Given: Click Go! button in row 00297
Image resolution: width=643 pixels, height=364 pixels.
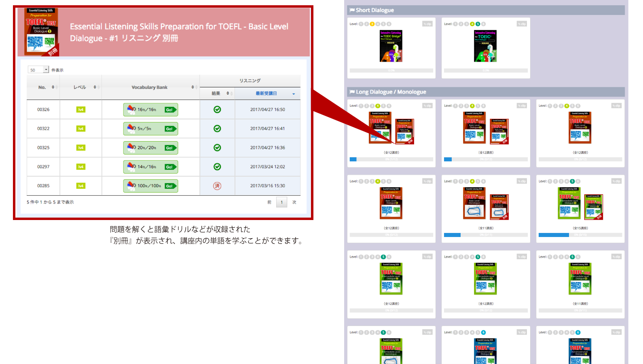Looking at the screenshot, I should tap(171, 167).
